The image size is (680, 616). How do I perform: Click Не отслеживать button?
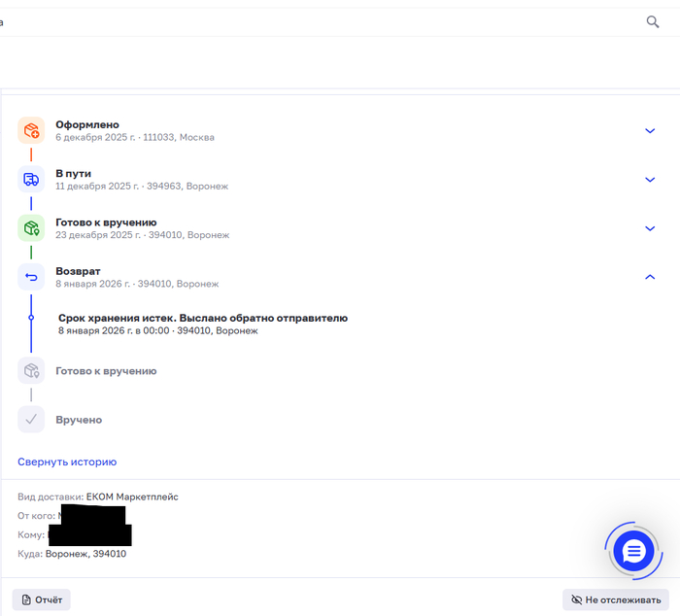(x=616, y=599)
